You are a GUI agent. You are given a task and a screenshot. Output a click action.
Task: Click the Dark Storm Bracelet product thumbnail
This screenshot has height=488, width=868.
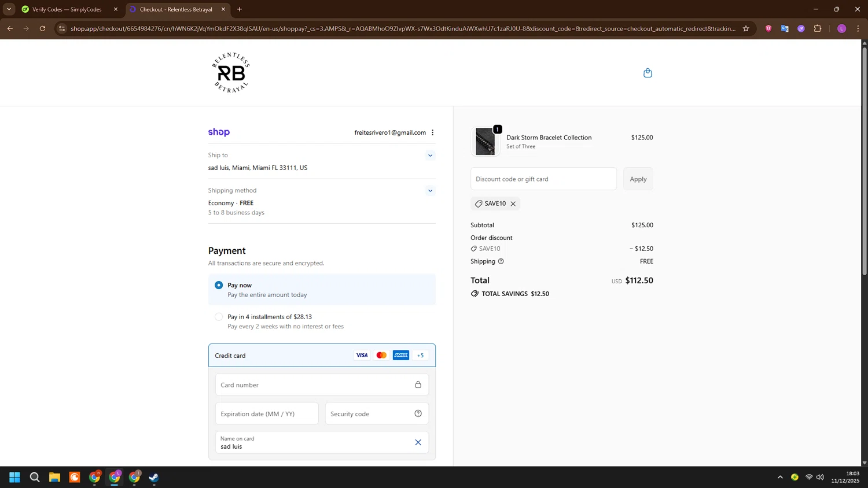(x=485, y=141)
